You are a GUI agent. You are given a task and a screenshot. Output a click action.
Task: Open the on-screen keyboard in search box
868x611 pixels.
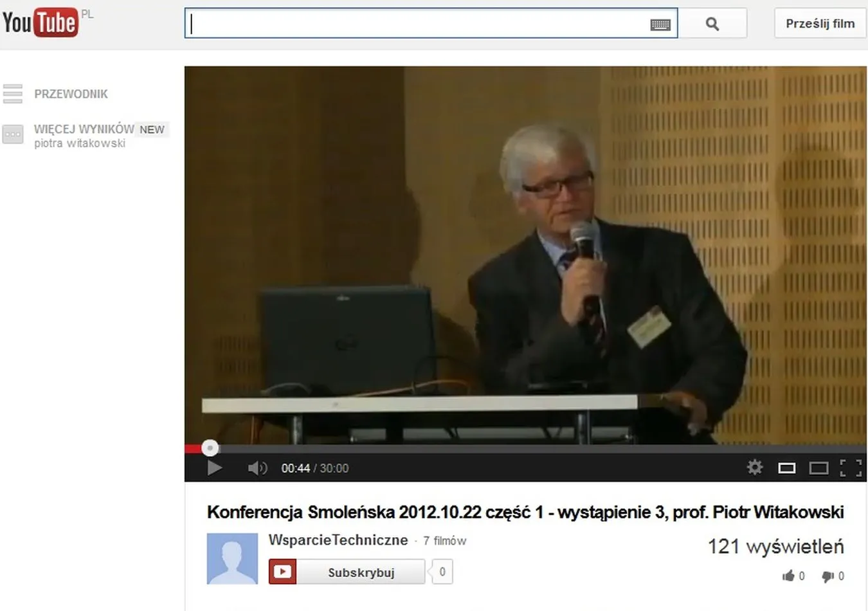click(x=660, y=24)
